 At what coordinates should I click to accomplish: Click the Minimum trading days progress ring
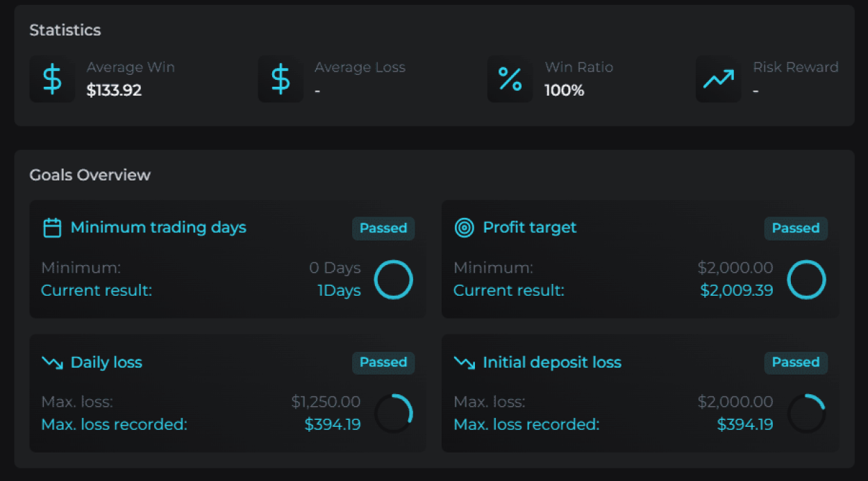click(x=394, y=280)
